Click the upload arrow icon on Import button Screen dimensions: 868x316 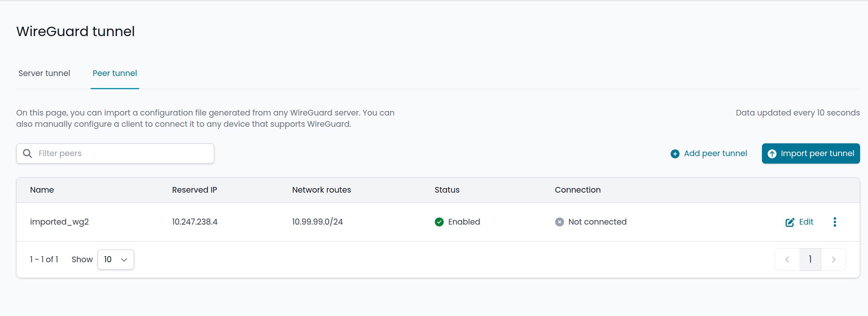pyautogui.click(x=772, y=154)
